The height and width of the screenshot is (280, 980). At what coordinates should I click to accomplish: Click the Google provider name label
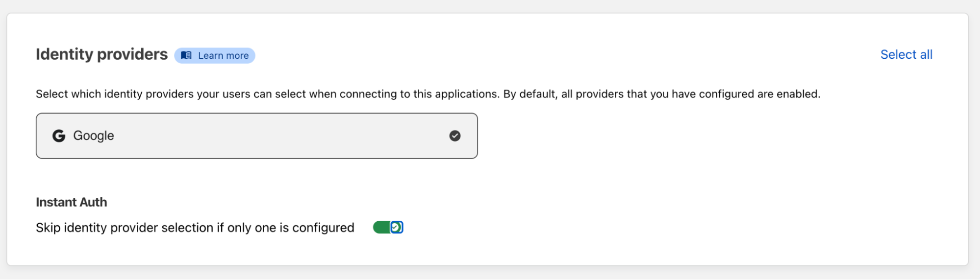tap(94, 136)
